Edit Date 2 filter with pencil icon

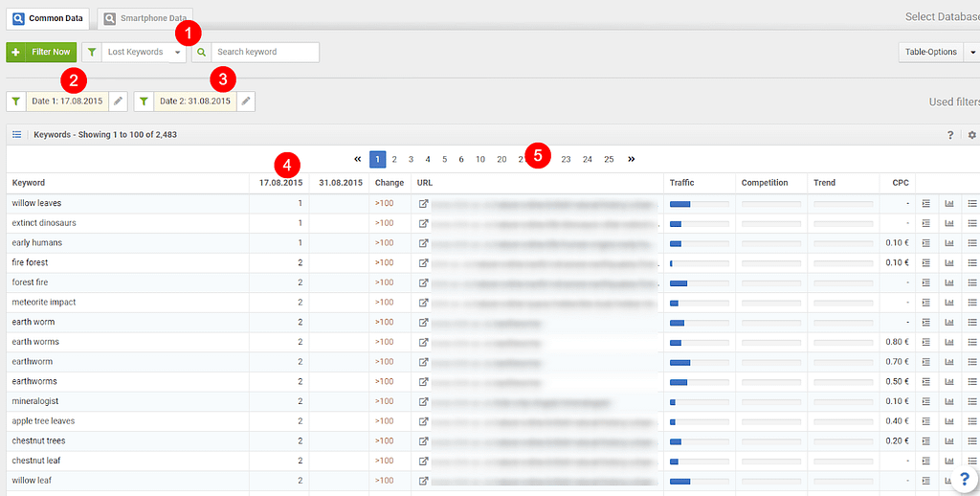[245, 101]
